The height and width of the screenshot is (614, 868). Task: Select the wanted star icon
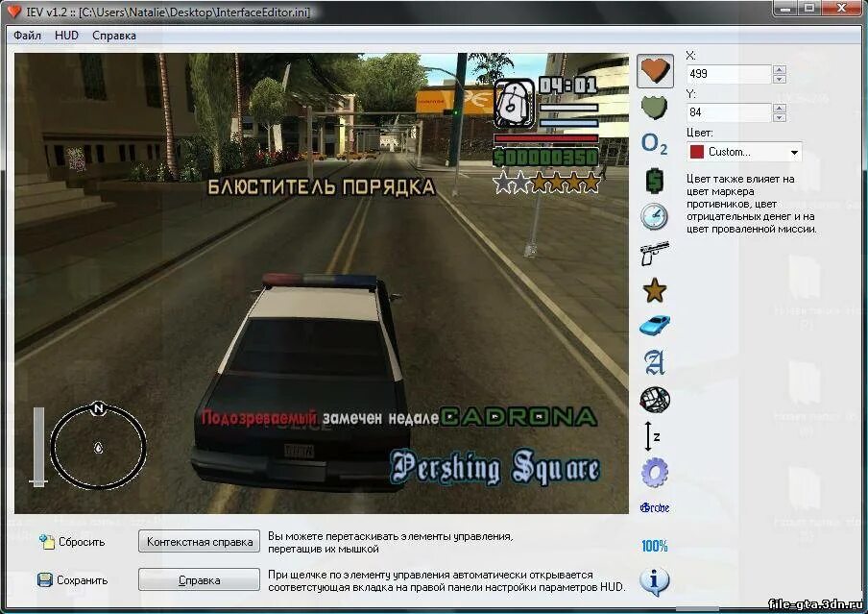click(x=654, y=290)
